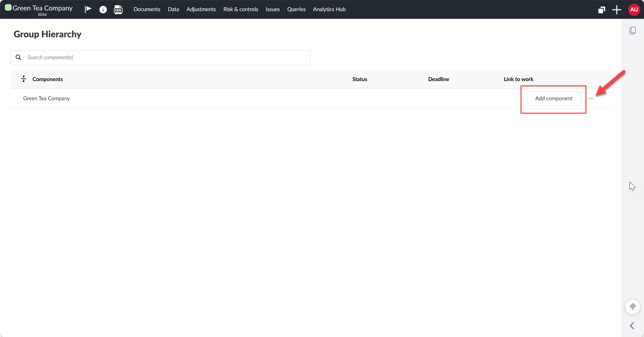This screenshot has height=337, width=644.
Task: Click the Add component button
Action: pos(553,99)
